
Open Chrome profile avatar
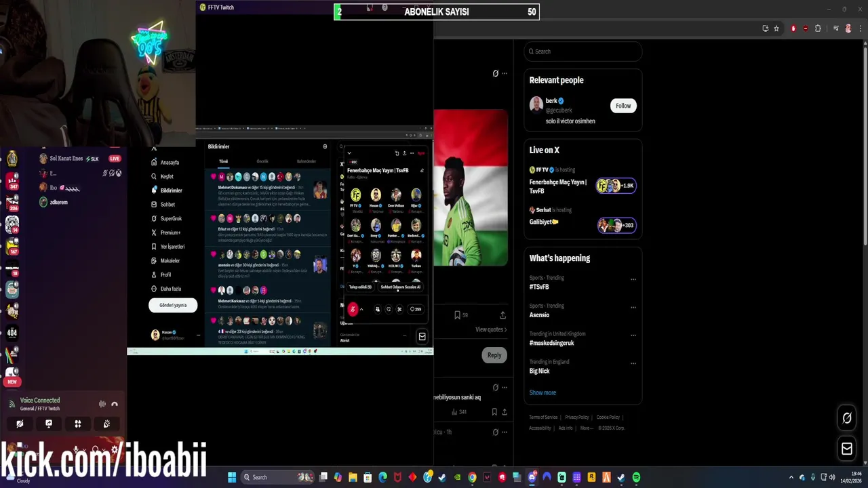pos(848,28)
